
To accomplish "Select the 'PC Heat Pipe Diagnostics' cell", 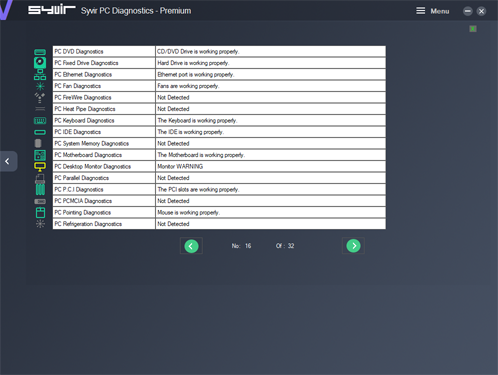I will tap(104, 109).
